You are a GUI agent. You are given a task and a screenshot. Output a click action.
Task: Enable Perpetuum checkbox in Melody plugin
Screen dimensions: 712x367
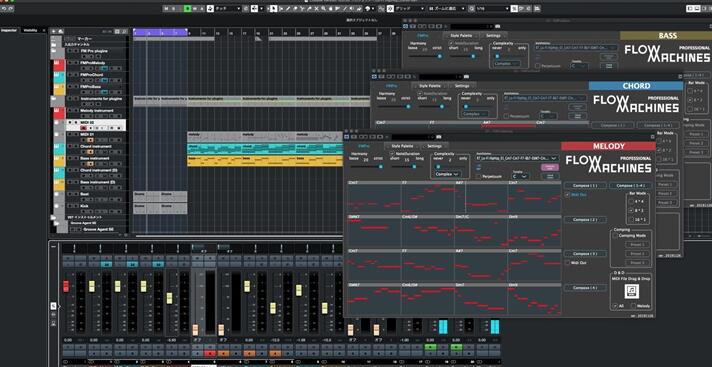click(479, 176)
